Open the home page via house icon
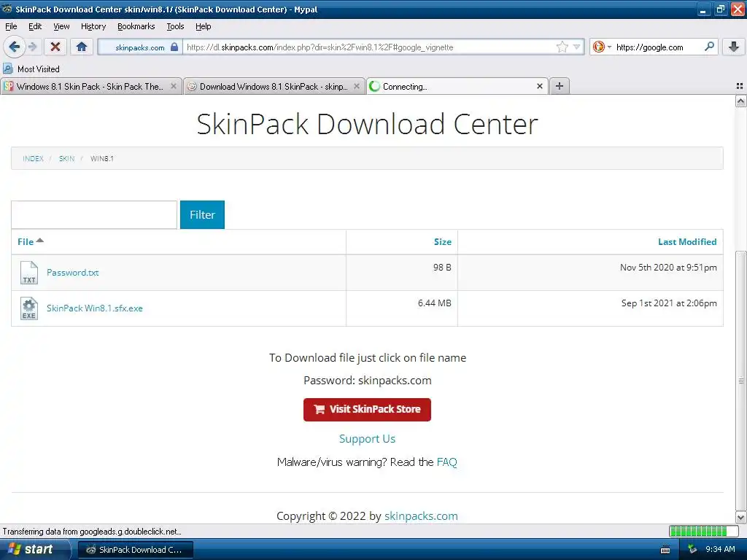Screen dimensions: 747x560 click(82, 47)
